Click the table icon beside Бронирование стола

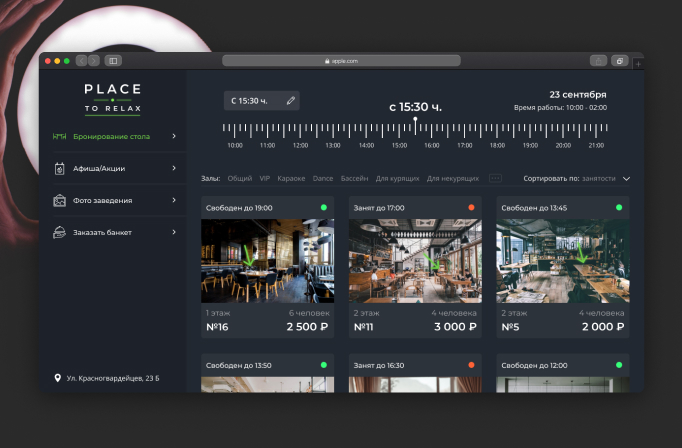(60, 137)
